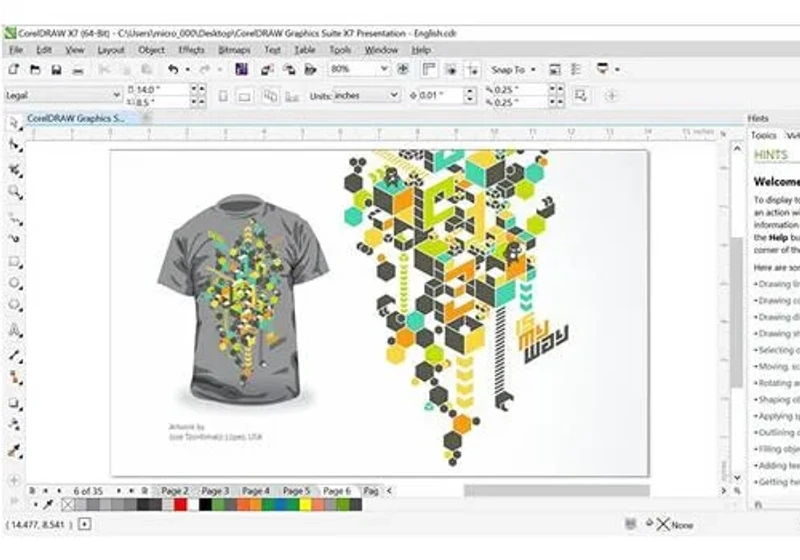Create a new document with New icon
This screenshot has height=560, width=800.
[14, 69]
